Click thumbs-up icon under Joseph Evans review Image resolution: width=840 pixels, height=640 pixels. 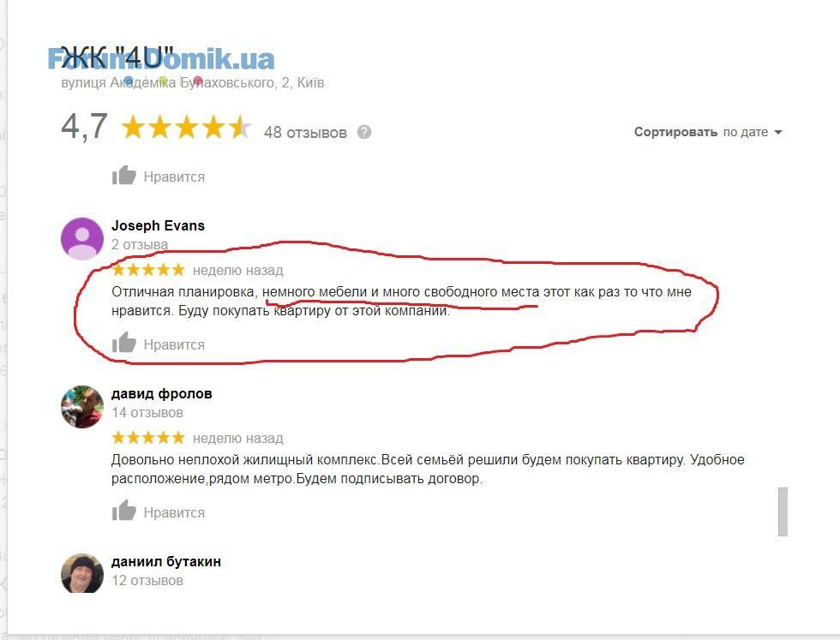123,343
